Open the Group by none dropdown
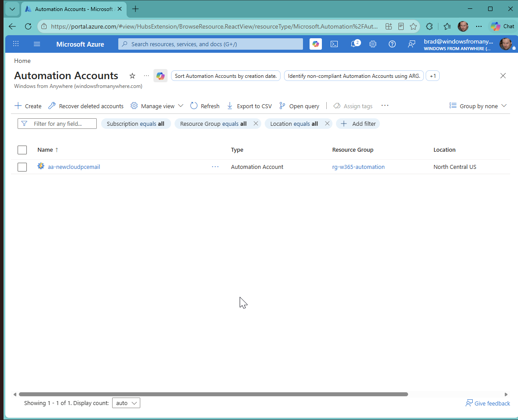 point(478,106)
